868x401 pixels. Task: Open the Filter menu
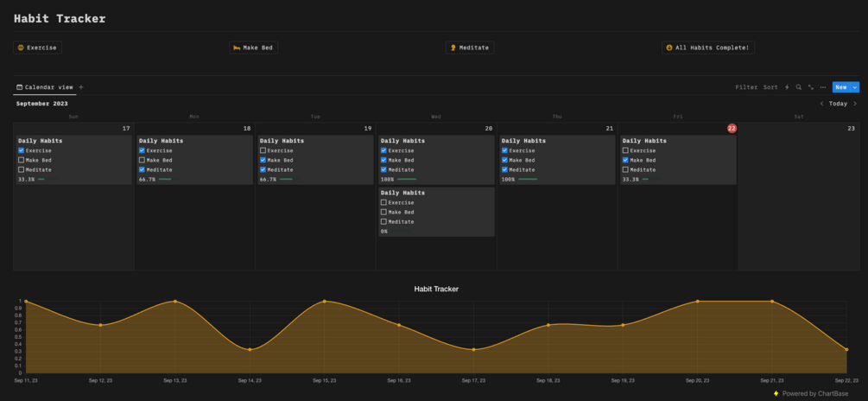pyautogui.click(x=746, y=87)
